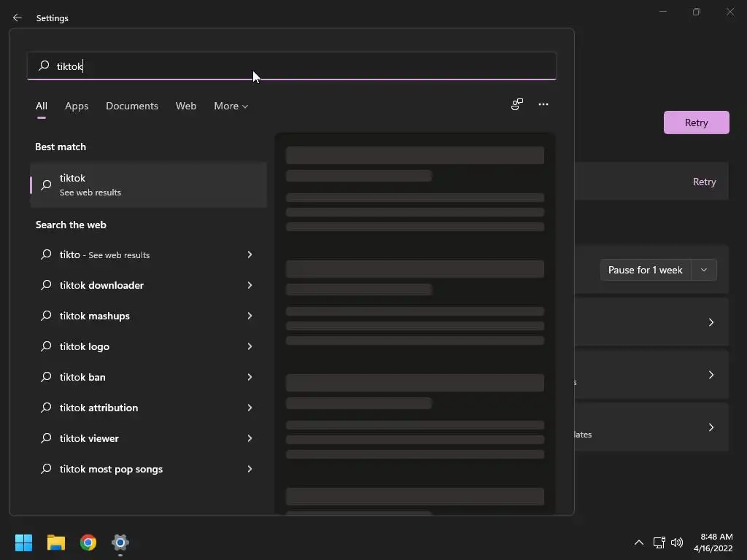The height and width of the screenshot is (560, 747).
Task: Click the search icon next to tiktok logo
Action: pos(46,346)
